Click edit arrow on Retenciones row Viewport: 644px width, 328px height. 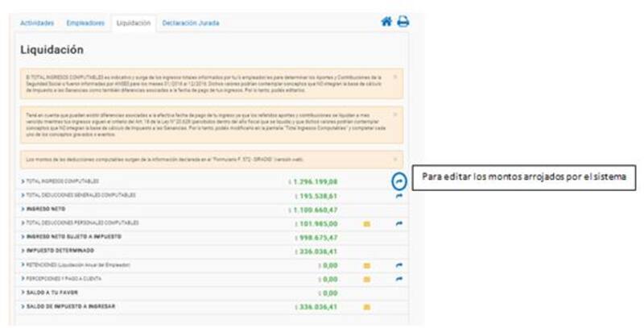coord(398,264)
